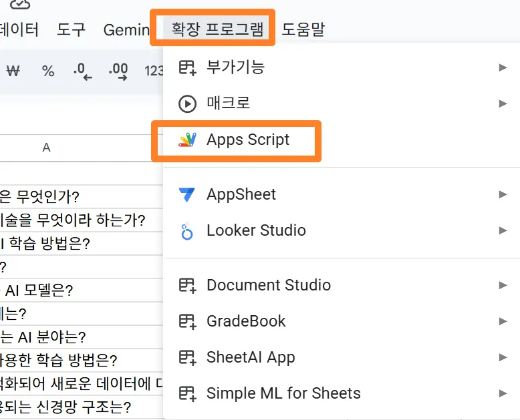Click the AppSheet blue triangle icon
Image resolution: width=520 pixels, height=420 pixels.
point(187,194)
